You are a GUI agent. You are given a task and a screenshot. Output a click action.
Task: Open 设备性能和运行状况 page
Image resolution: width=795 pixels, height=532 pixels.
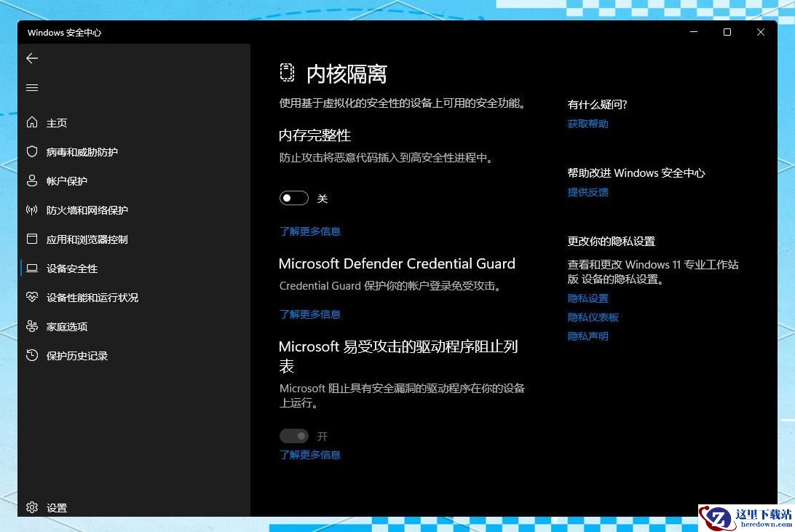tap(92, 298)
